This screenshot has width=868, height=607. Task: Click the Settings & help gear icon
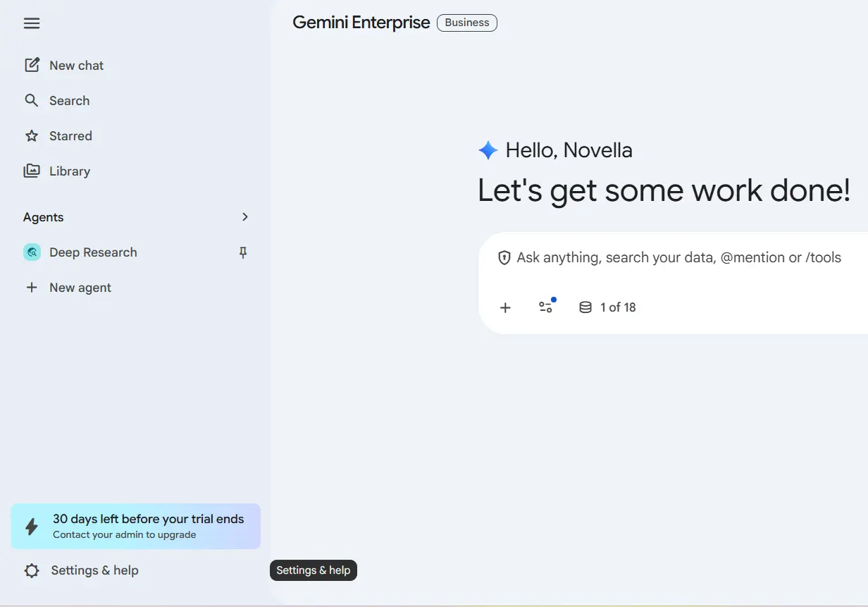tap(32, 570)
